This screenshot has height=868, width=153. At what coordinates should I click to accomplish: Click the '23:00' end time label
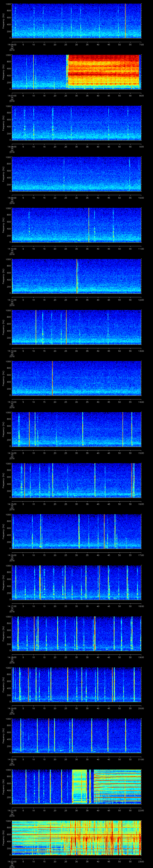pyautogui.click(x=141, y=861)
